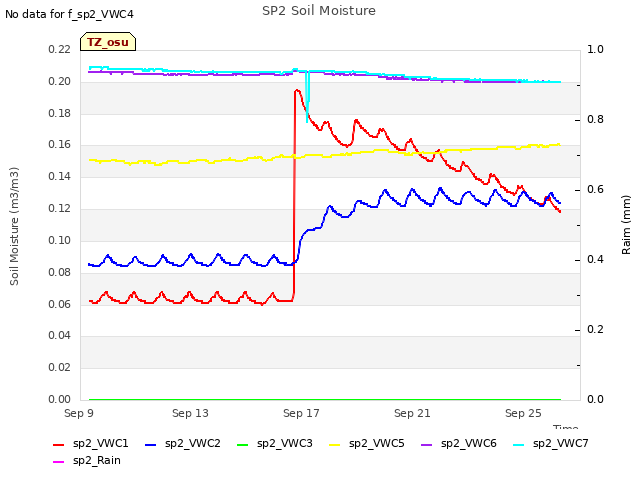Click the Sep 21 x-axis tick label
The image size is (640, 480).
point(412,413)
